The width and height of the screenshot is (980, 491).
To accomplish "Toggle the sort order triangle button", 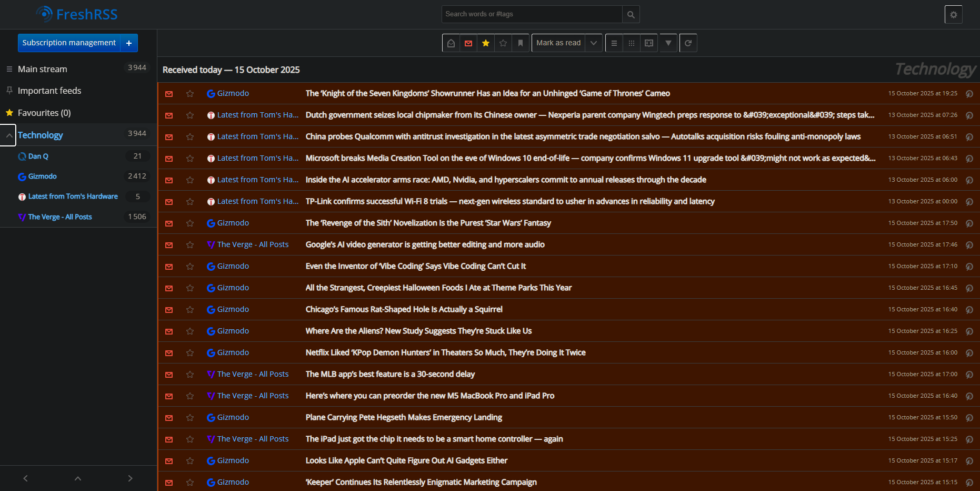I will pos(668,43).
